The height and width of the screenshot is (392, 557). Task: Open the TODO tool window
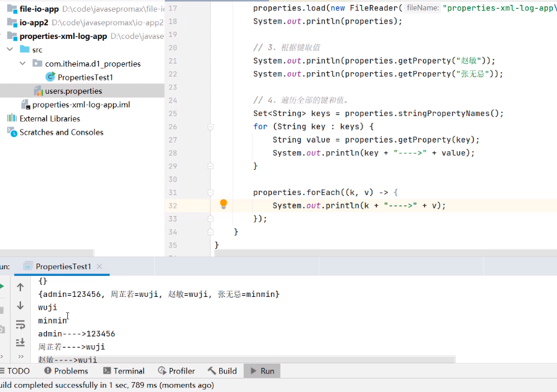(x=15, y=371)
